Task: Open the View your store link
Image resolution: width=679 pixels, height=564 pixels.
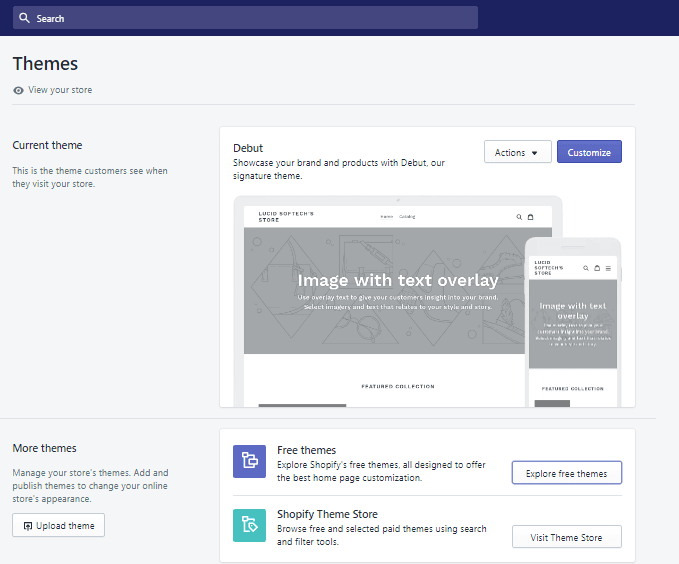Action: point(60,90)
